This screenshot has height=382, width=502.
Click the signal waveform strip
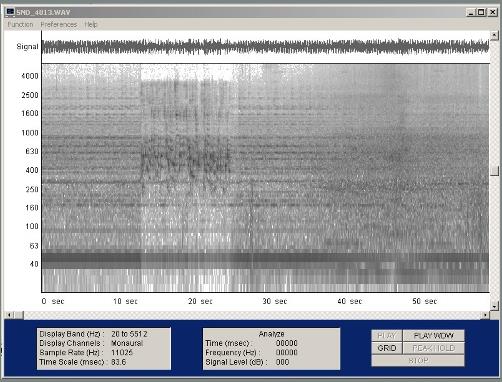(265, 47)
